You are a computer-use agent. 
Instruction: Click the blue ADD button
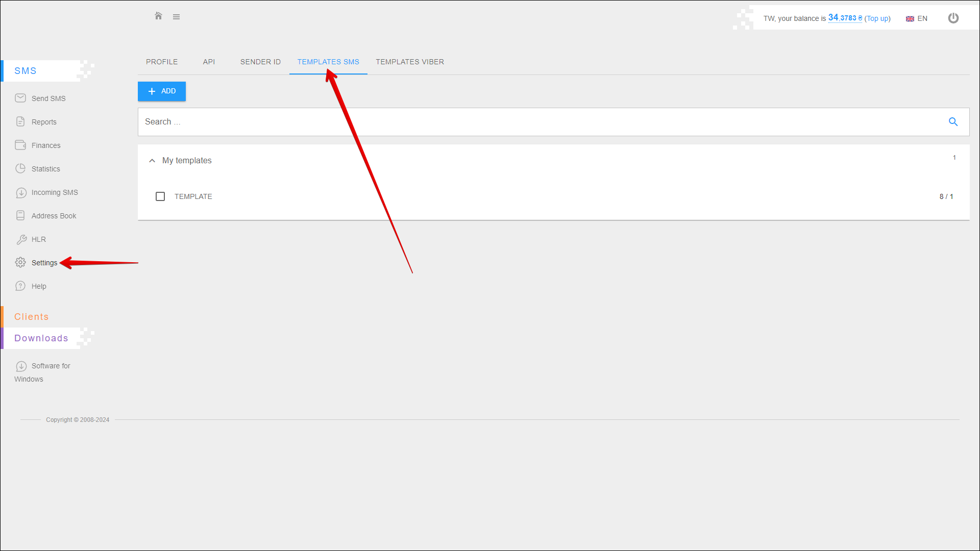(x=161, y=91)
